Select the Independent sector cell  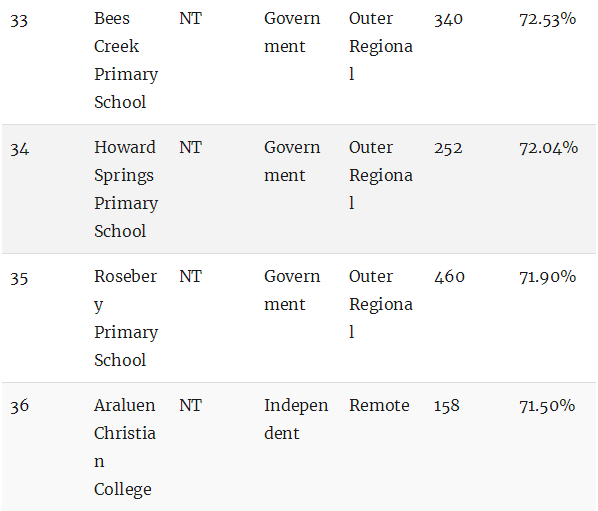(296, 419)
